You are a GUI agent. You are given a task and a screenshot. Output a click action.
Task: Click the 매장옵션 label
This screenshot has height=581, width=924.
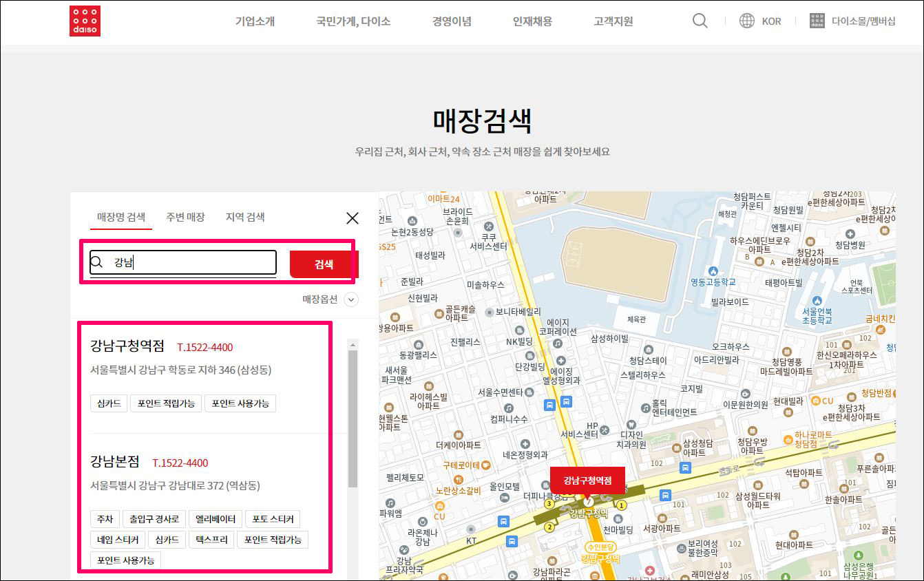point(320,299)
